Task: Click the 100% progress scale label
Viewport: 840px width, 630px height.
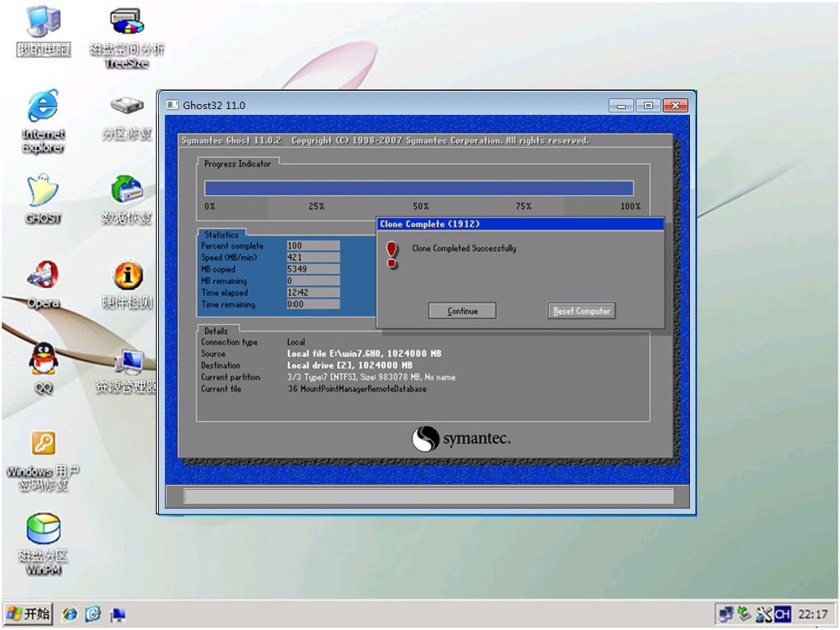Action: [631, 206]
